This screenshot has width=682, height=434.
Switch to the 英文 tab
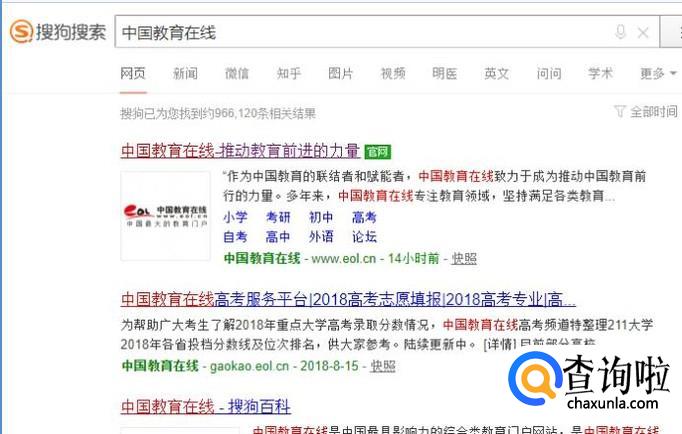(497, 73)
